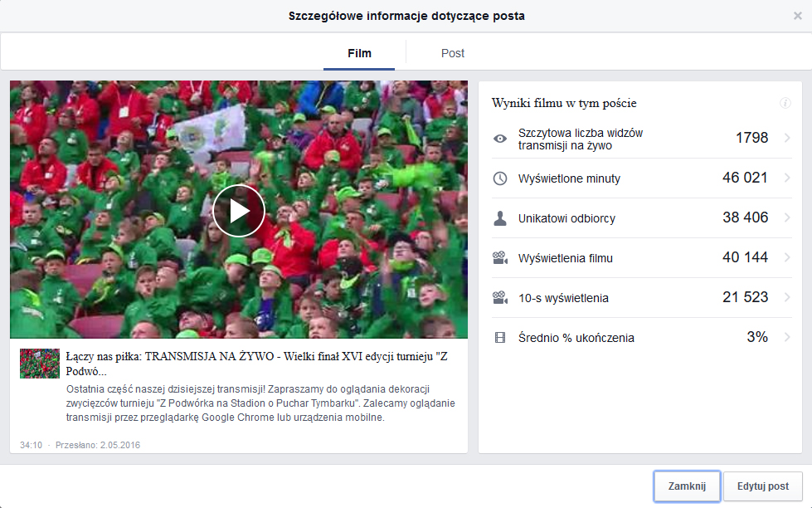Click the film strip icon beside Średnio % ukończenia
The image size is (812, 508).
coord(500,338)
